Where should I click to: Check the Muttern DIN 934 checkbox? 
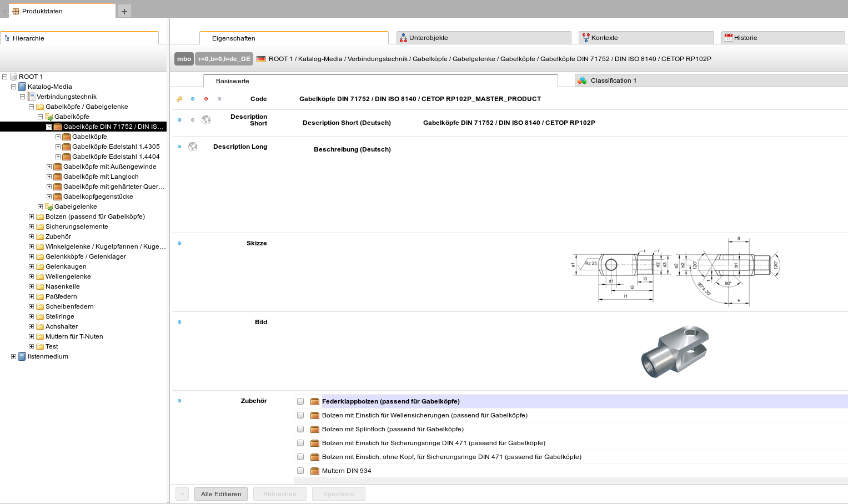coord(300,471)
